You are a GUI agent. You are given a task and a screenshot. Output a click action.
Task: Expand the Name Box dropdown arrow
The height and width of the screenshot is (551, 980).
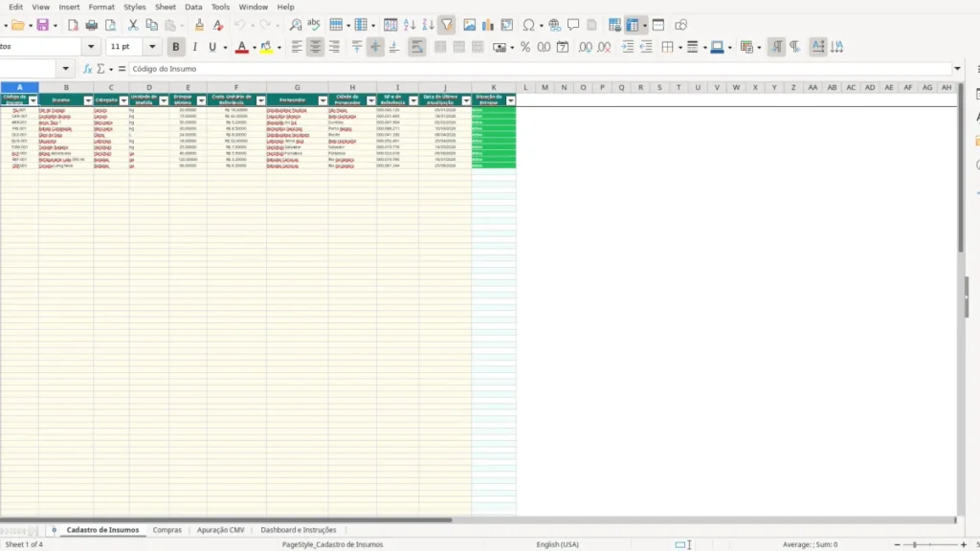(x=66, y=69)
